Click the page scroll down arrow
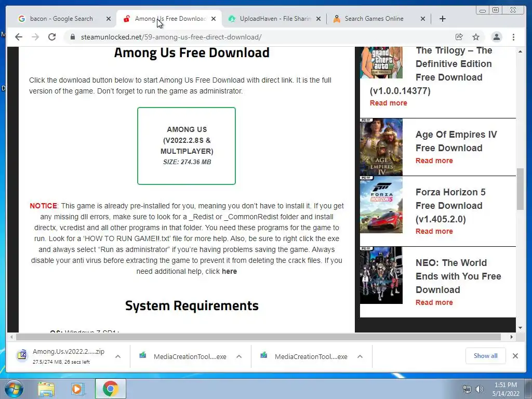The image size is (532, 399). (x=521, y=328)
